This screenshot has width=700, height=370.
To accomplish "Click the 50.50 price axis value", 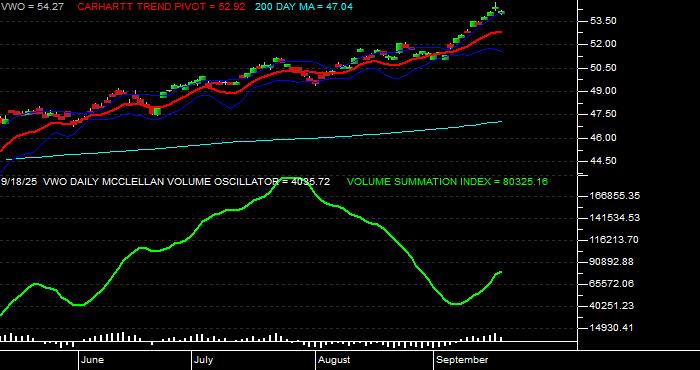I will 604,68.
